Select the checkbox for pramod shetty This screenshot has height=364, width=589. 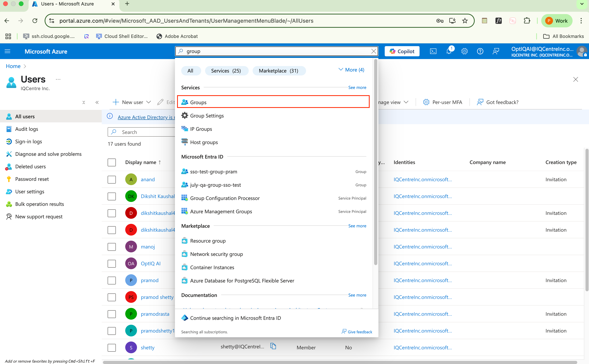point(112,297)
